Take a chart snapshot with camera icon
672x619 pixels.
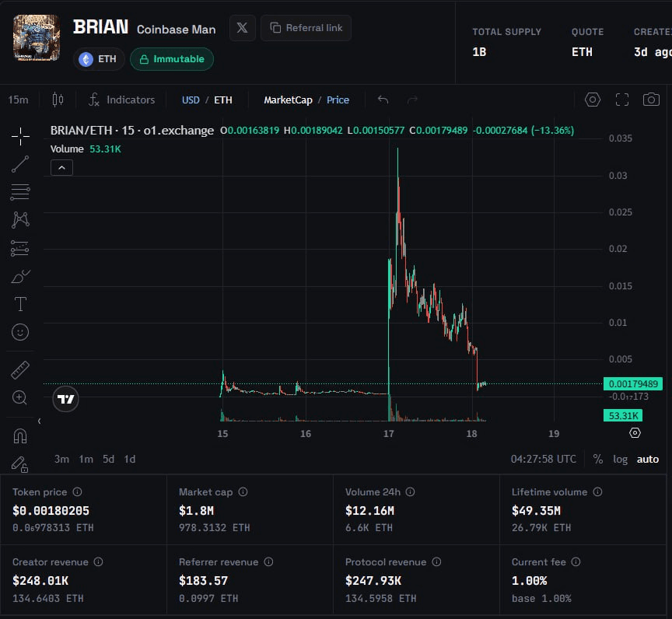click(x=651, y=100)
